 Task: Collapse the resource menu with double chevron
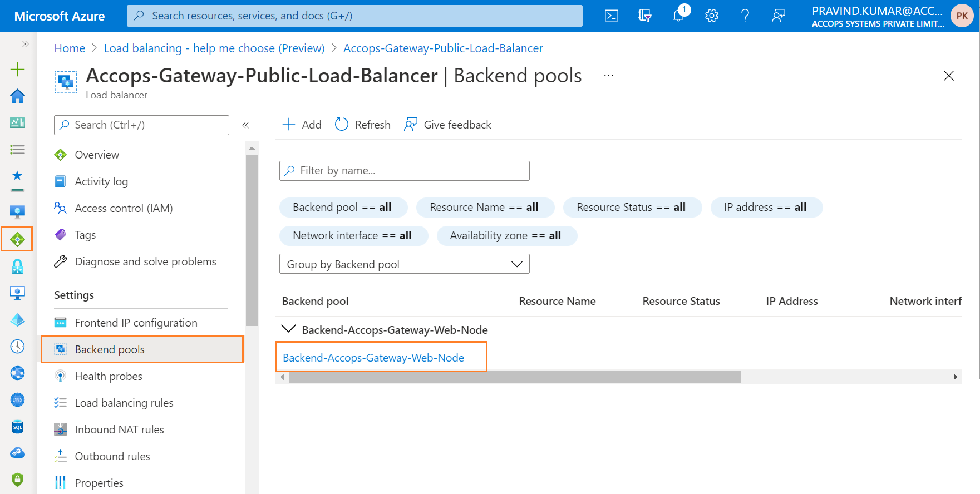[245, 125]
